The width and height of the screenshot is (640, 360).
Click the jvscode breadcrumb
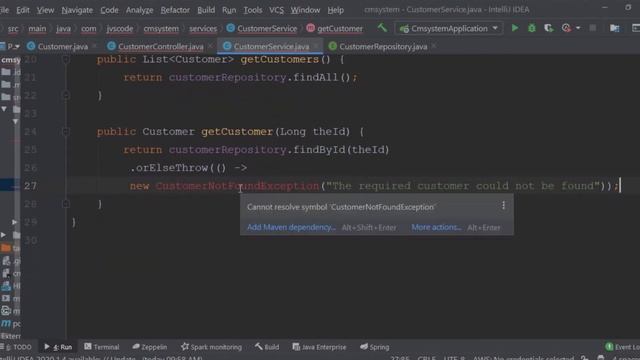click(x=120, y=29)
